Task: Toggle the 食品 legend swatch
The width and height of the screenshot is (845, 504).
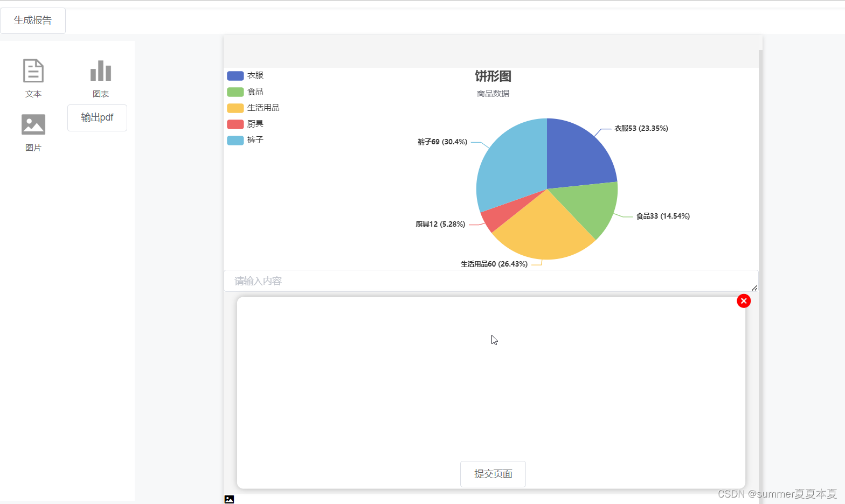Action: (236, 92)
